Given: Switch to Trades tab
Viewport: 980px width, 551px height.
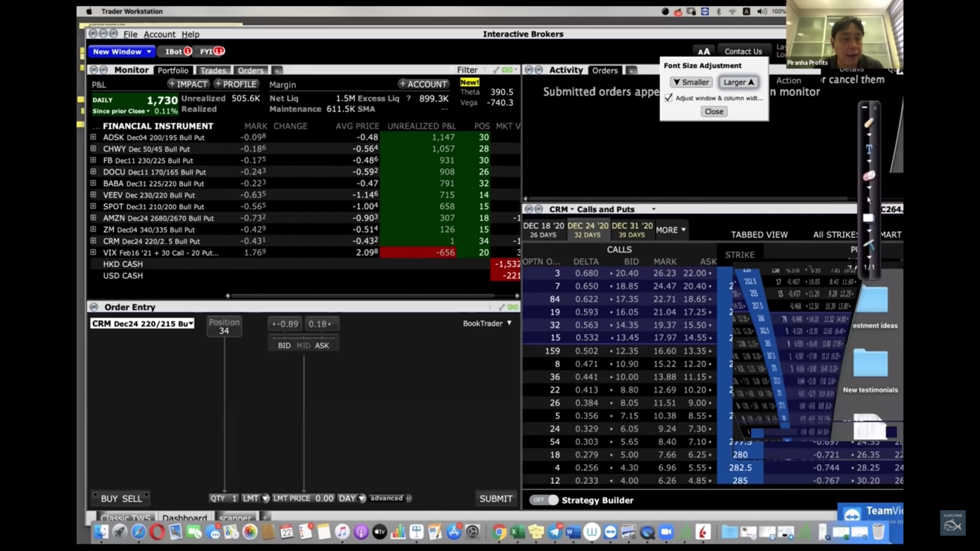Looking at the screenshot, I should [213, 70].
